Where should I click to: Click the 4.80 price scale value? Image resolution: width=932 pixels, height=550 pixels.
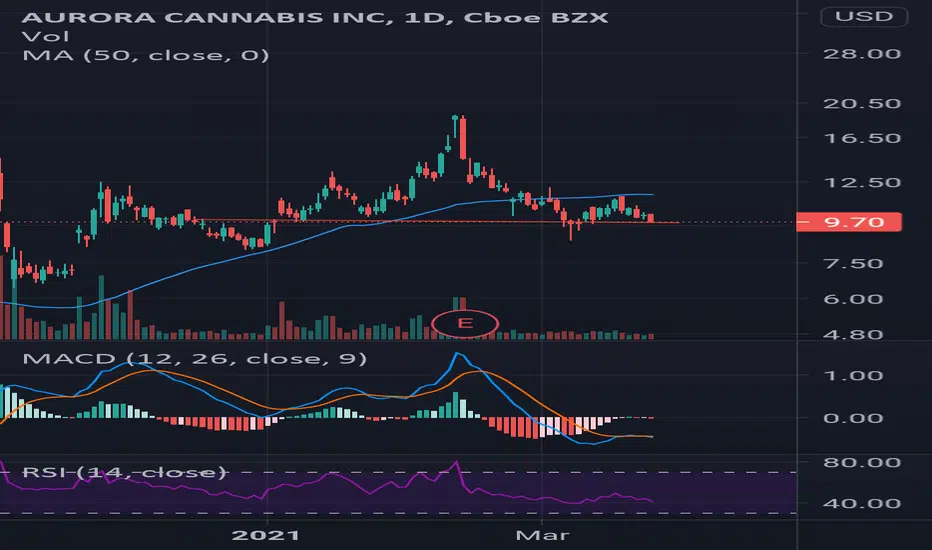coord(853,334)
